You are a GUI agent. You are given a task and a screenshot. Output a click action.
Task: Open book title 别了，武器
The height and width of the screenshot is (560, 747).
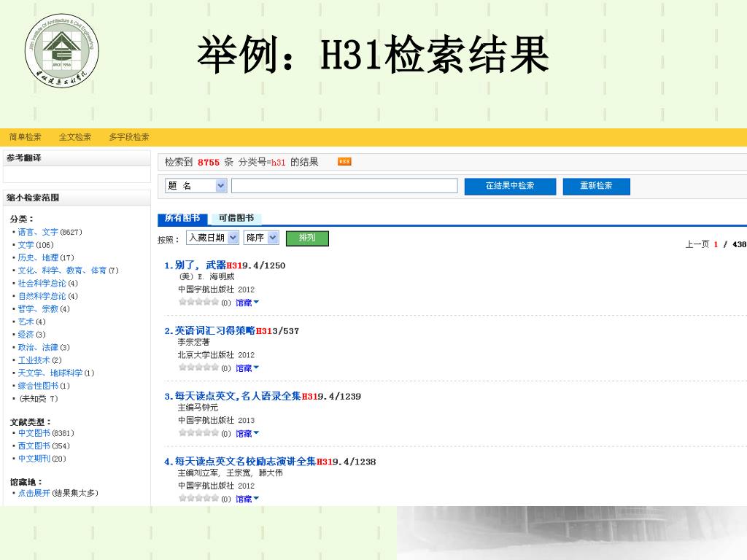coord(200,265)
